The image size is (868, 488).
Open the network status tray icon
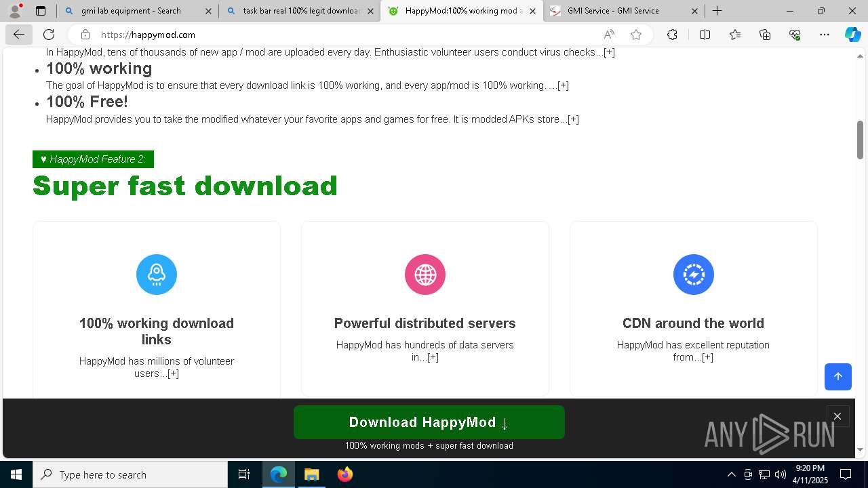(x=764, y=474)
